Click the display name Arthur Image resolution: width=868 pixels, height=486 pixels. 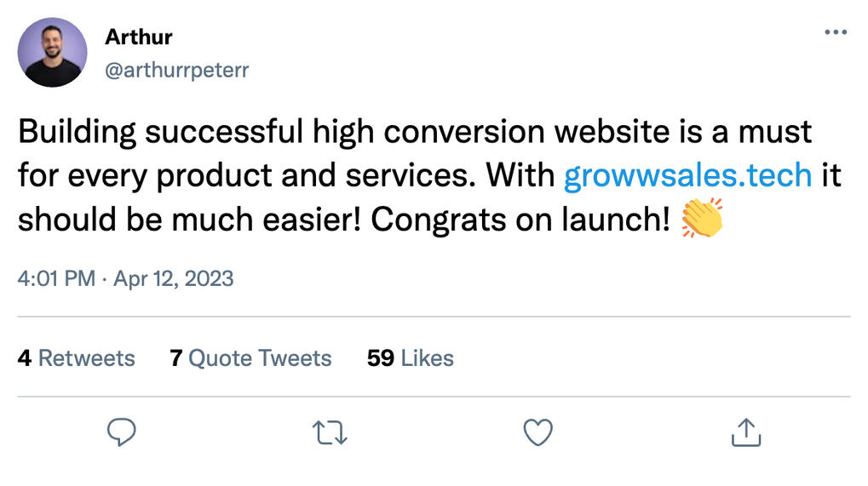(x=138, y=37)
